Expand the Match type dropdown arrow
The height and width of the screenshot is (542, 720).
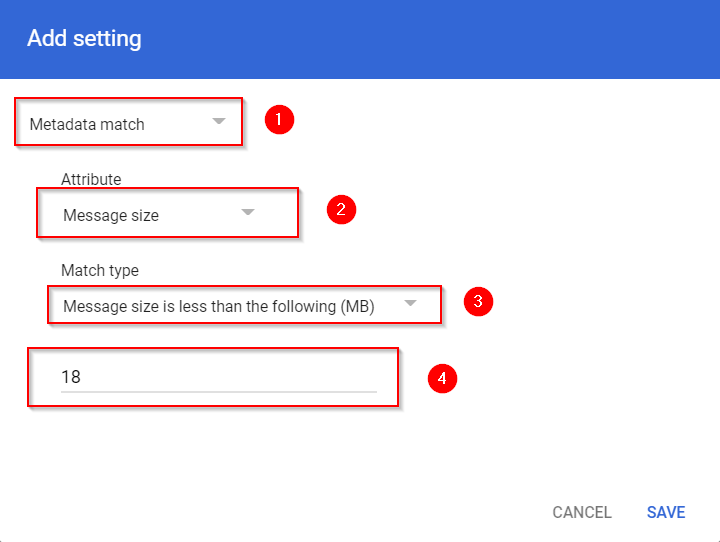click(x=410, y=303)
